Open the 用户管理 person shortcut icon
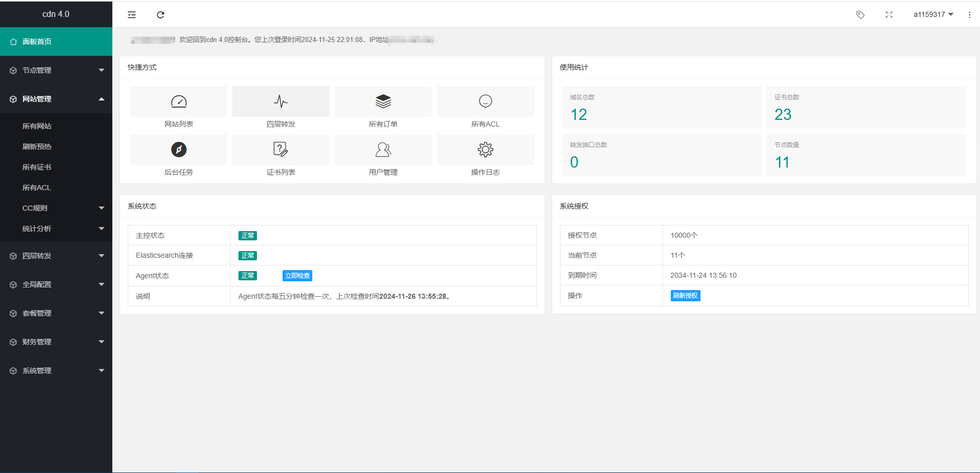 point(383,150)
